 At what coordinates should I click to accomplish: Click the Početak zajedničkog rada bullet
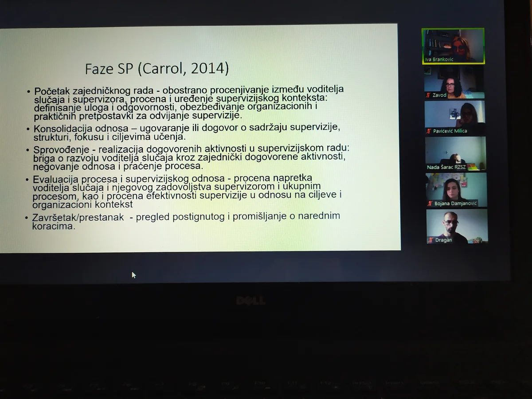point(188,102)
